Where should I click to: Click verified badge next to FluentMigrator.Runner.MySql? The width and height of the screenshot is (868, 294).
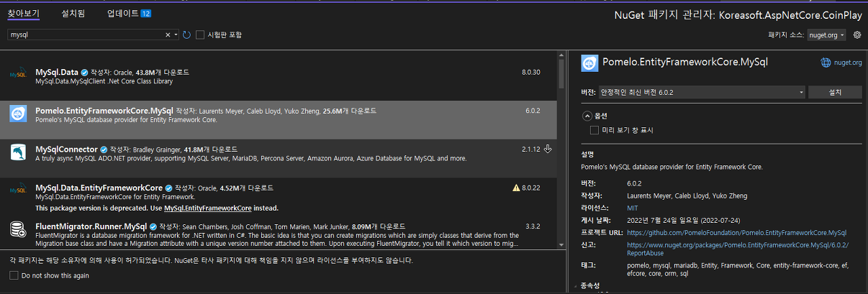point(153,226)
